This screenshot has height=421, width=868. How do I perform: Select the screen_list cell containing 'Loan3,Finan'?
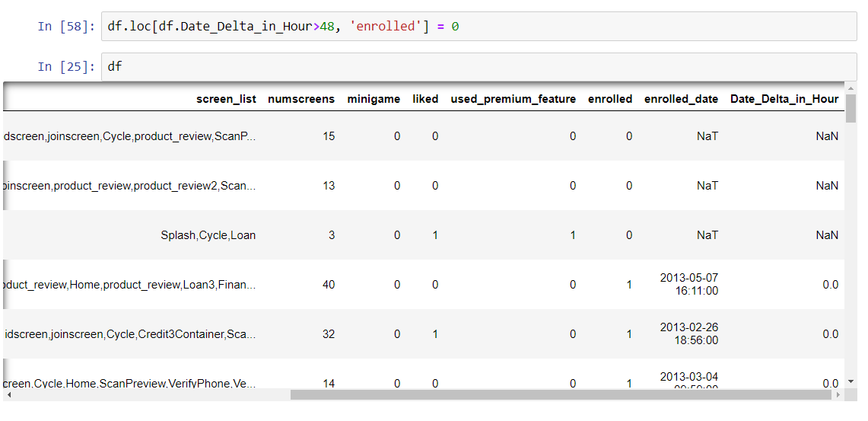pos(129,285)
